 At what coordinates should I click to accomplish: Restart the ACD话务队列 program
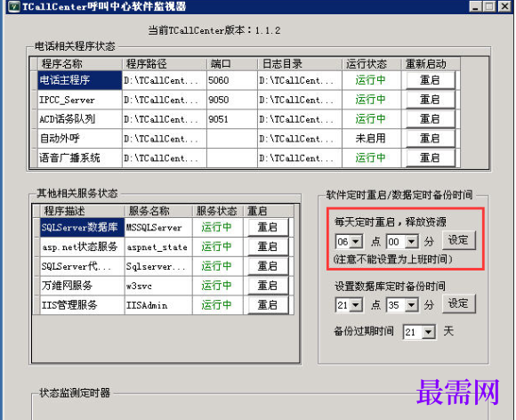pyautogui.click(x=431, y=119)
